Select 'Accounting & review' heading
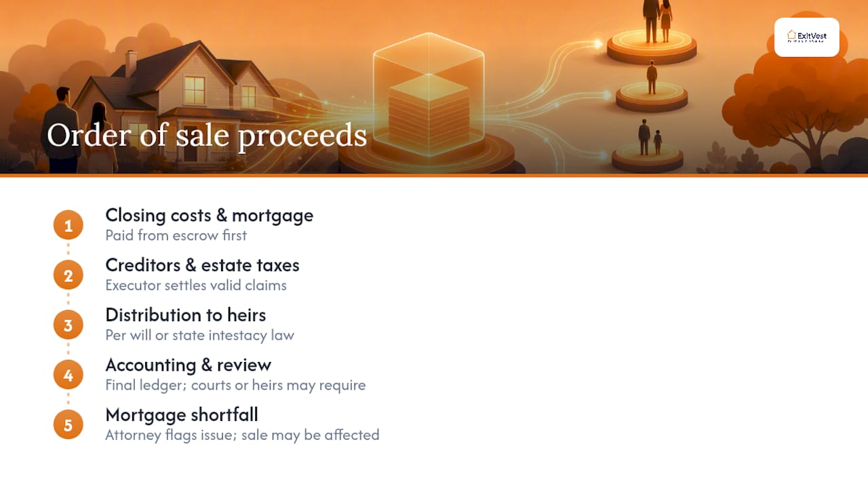Viewport: 868px width, 488px height. [x=189, y=365]
